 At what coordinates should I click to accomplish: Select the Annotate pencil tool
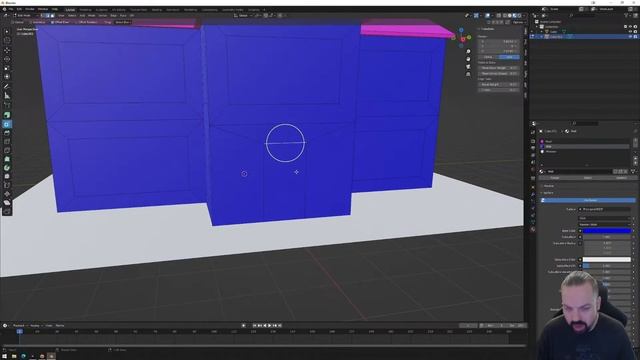pyautogui.click(x=7, y=87)
